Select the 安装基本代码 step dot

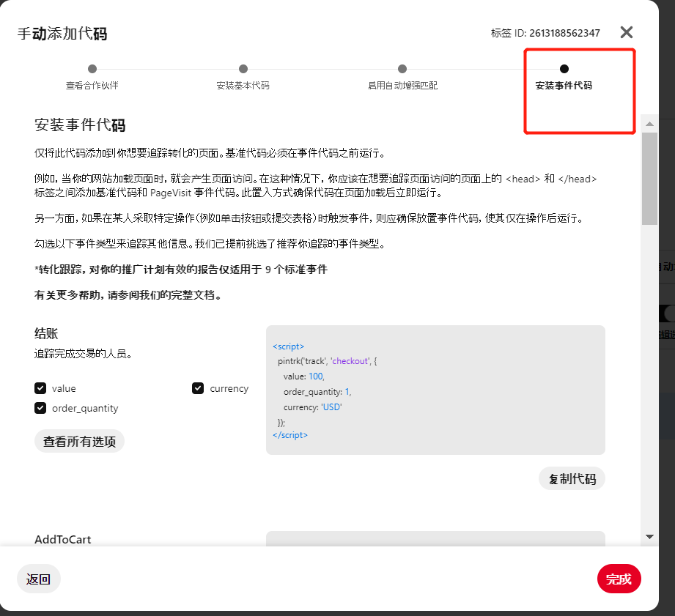[243, 69]
